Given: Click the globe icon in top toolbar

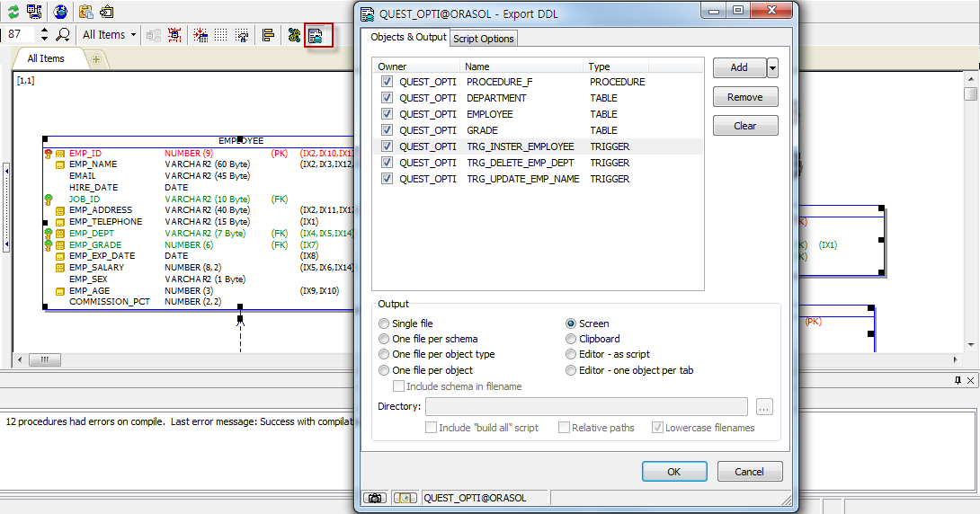Looking at the screenshot, I should click(60, 11).
